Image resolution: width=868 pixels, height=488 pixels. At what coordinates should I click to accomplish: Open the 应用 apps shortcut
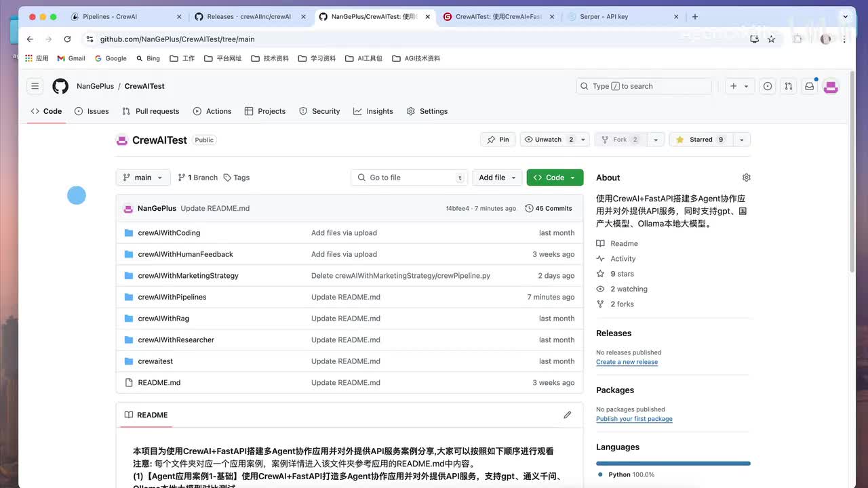click(x=37, y=58)
